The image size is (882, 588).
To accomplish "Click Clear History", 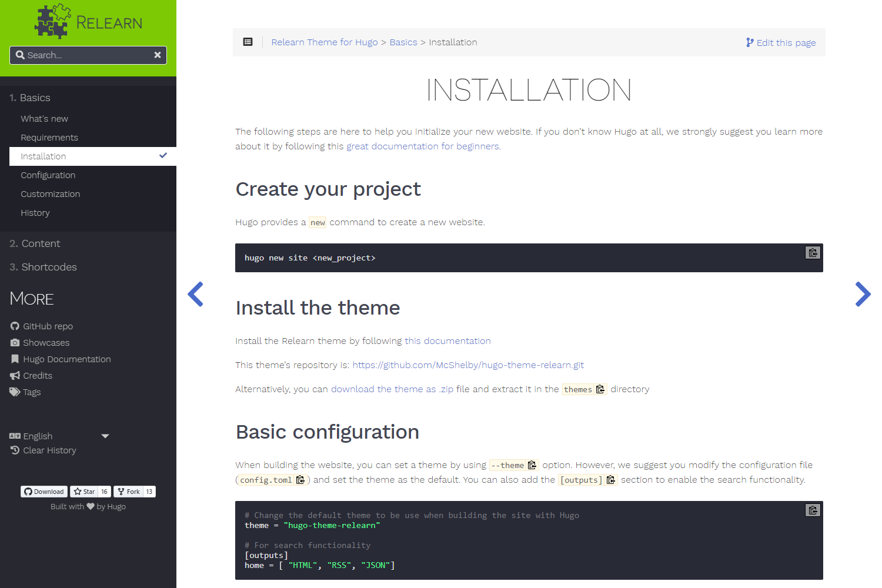I will pos(44,450).
